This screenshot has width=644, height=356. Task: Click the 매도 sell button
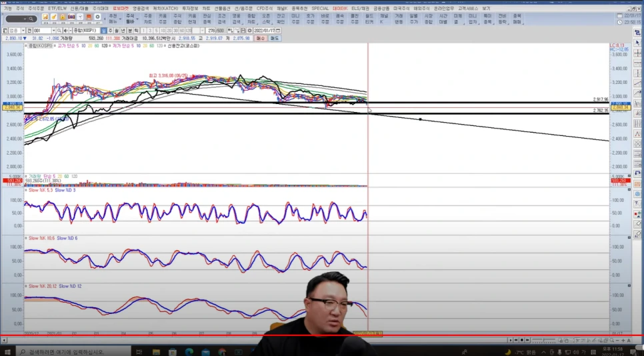[275, 38]
